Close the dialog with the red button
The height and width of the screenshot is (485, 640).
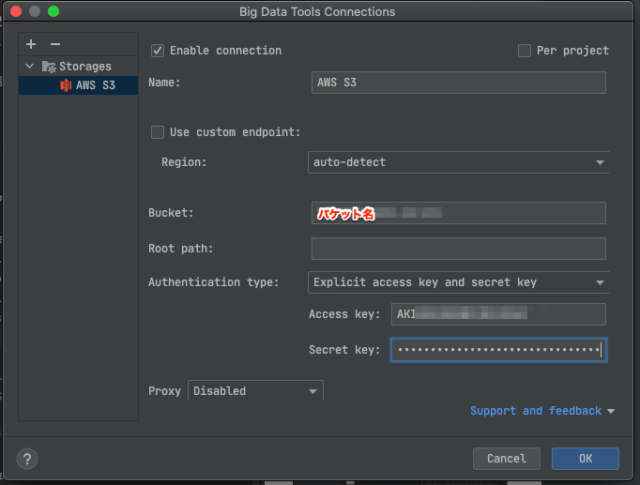(16, 11)
